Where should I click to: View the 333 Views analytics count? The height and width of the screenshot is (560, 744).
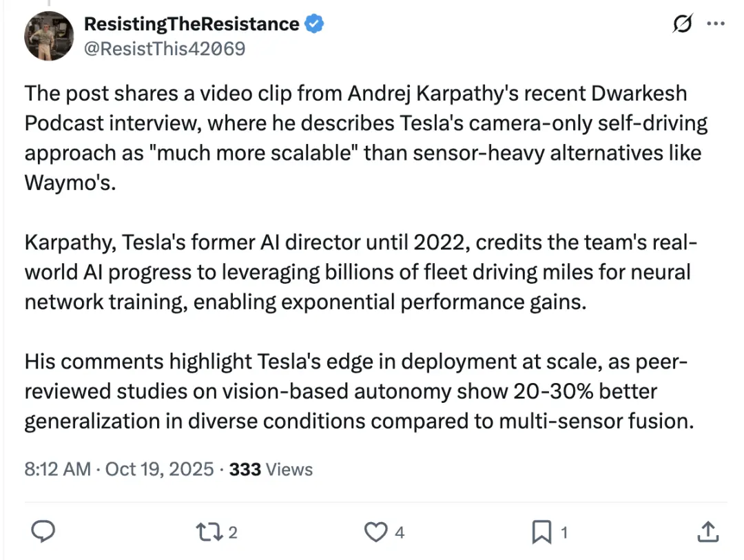pyautogui.click(x=271, y=469)
